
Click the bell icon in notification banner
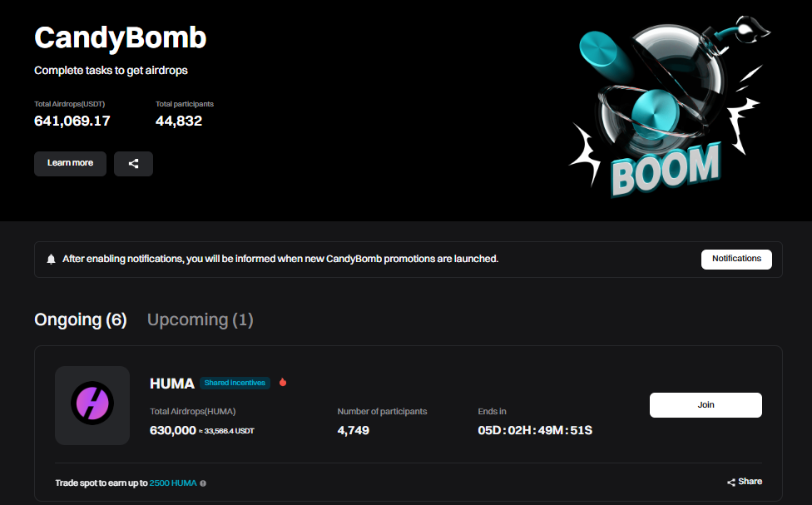[x=52, y=260]
